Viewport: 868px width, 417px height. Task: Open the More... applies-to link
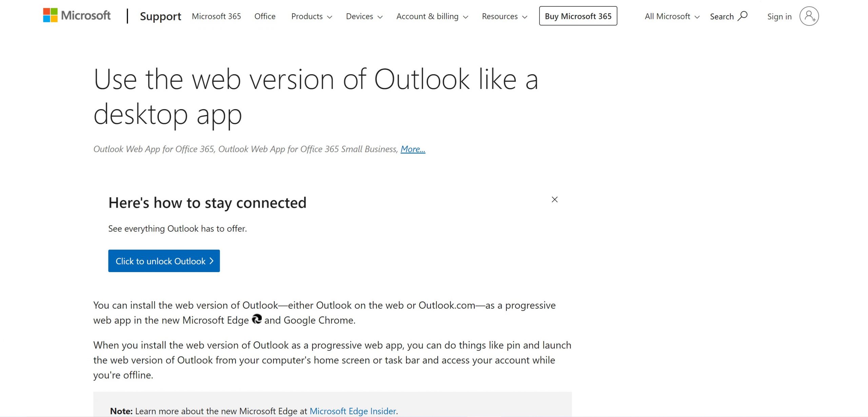[413, 149]
